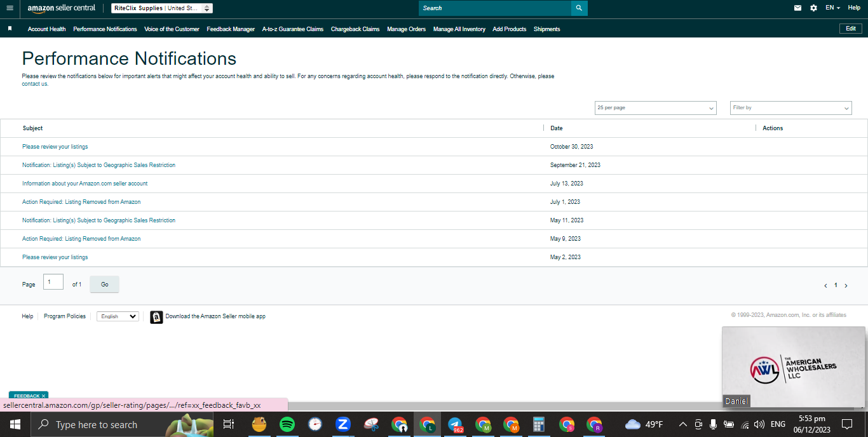The height and width of the screenshot is (437, 868).
Task: Click the Amazon Seller Central logo
Action: click(x=61, y=8)
